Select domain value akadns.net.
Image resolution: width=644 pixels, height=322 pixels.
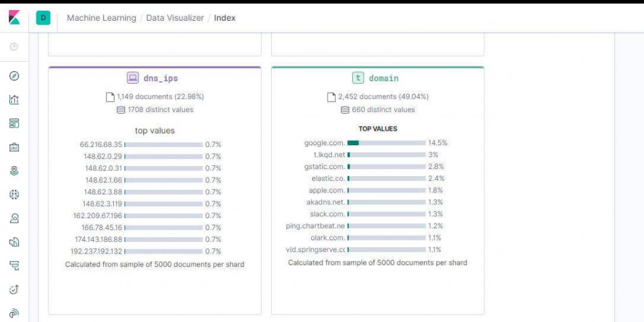pos(326,203)
